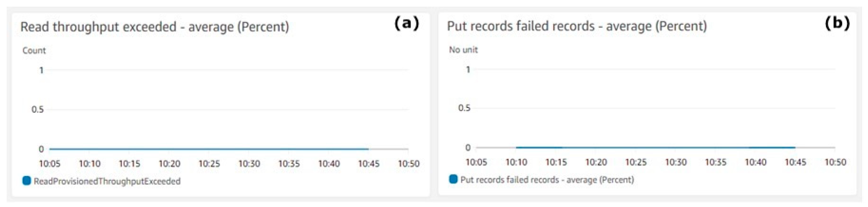The height and width of the screenshot is (207, 868).
Task: Click the Count y-axis unit label
Action: tap(34, 50)
